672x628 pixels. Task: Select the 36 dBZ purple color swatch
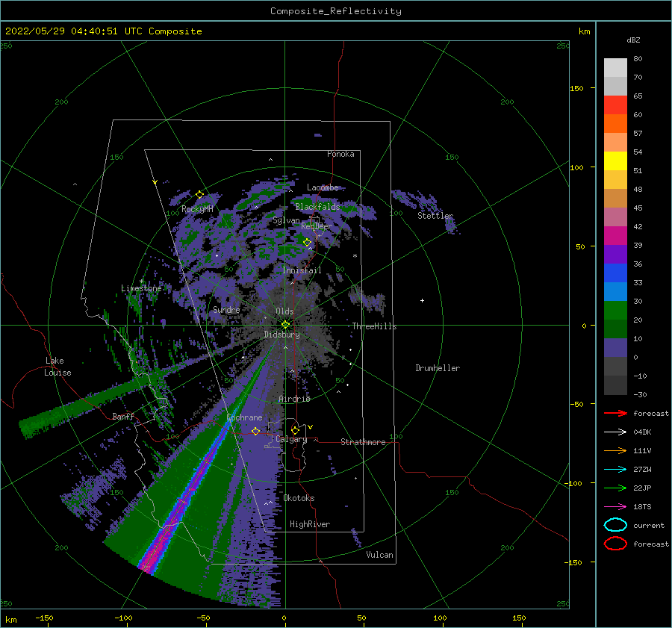coord(615,254)
